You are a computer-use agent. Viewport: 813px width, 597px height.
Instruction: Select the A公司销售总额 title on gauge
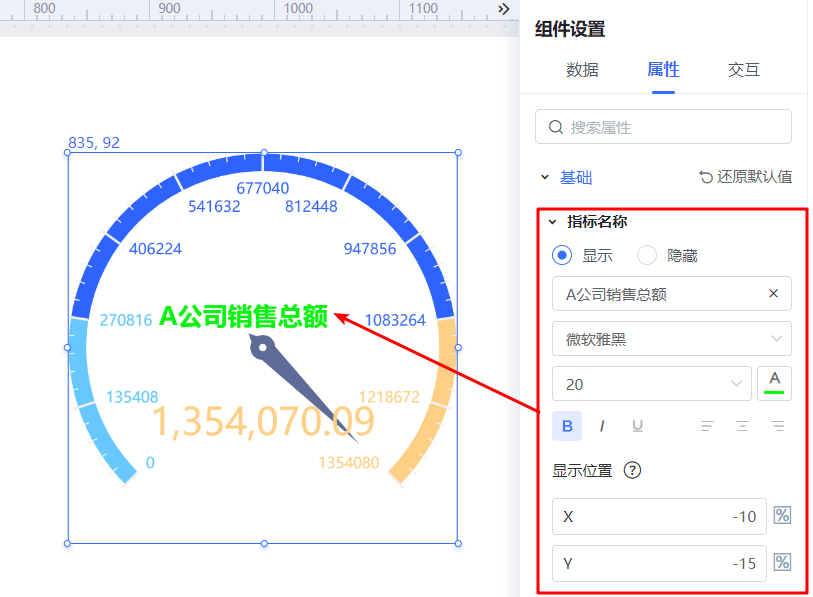point(244,316)
